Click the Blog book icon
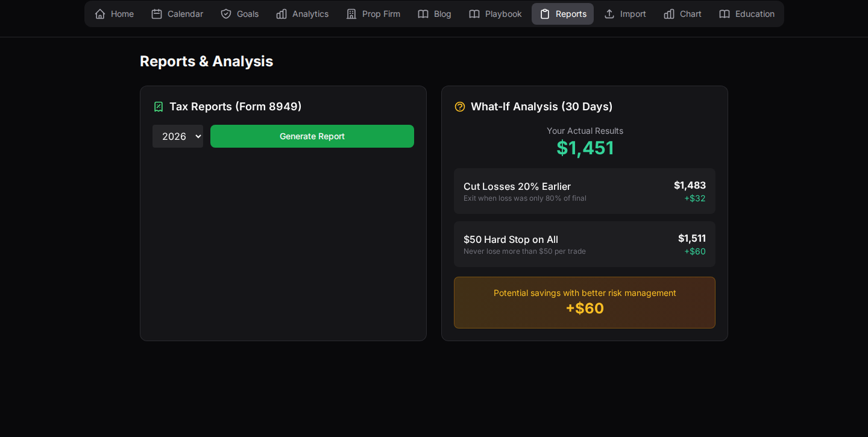This screenshot has width=868, height=437. 423,14
